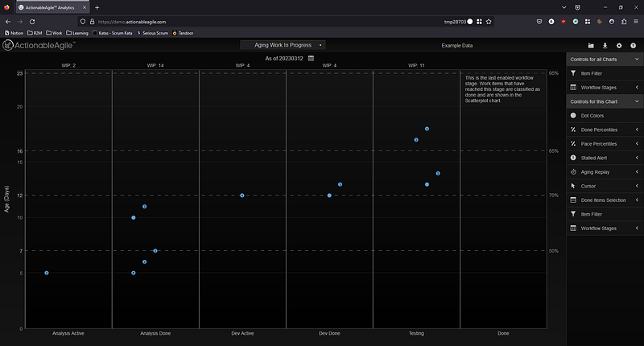This screenshot has height=346, width=644.
Task: Click the load data folder icon
Action: (x=591, y=46)
